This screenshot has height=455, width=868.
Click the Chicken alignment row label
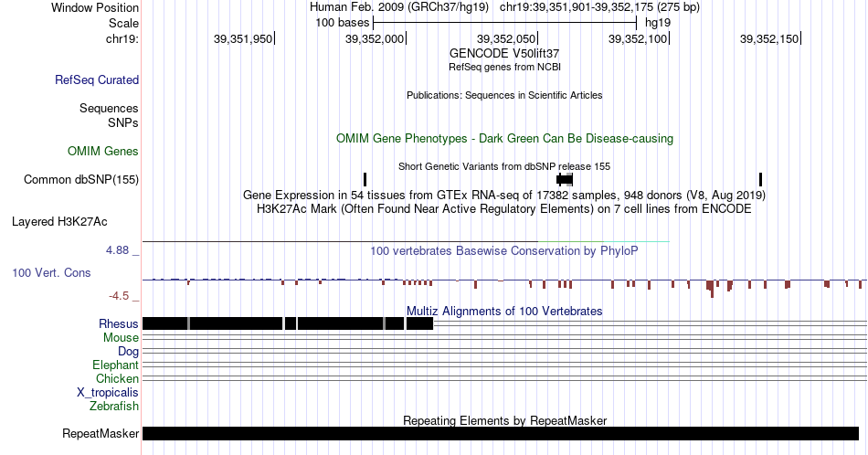click(x=117, y=378)
